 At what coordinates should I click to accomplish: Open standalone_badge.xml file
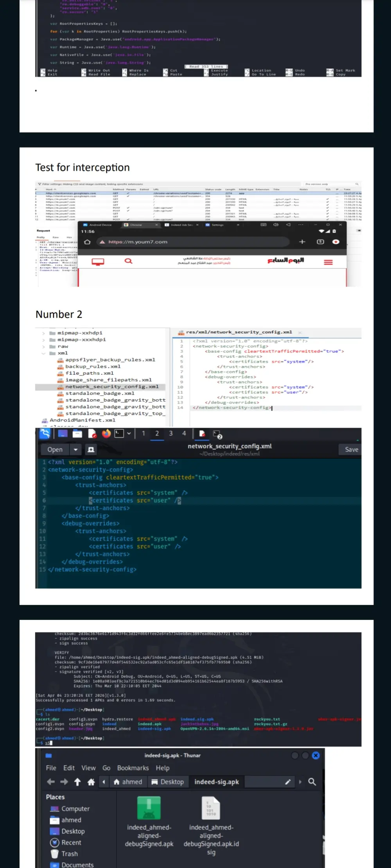tap(100, 393)
